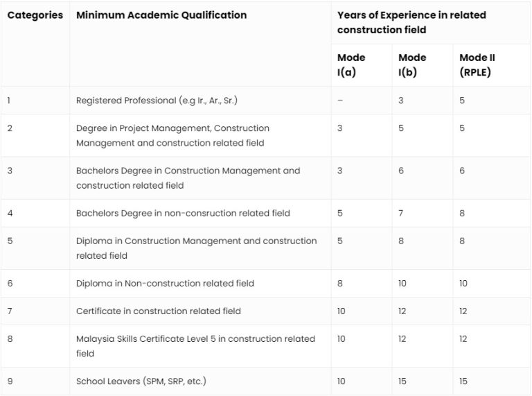The image size is (532, 396).
Task: Click Diploma in Non-construction related field
Action: 165,283
